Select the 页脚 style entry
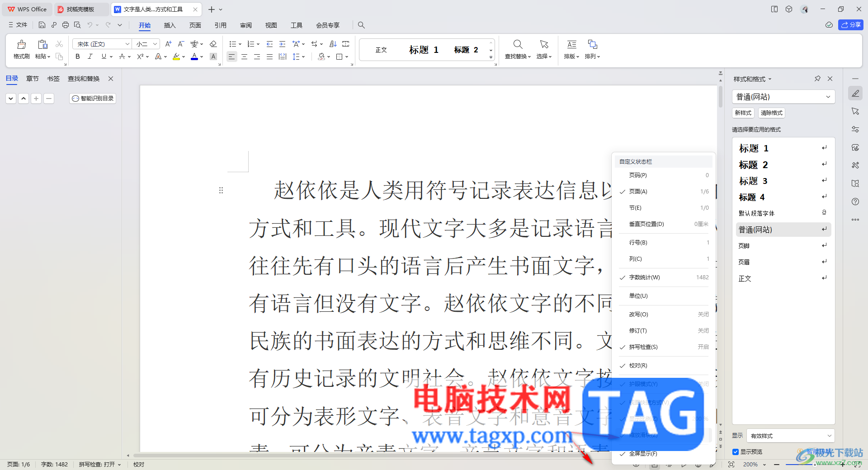The image size is (868, 470). [783, 246]
